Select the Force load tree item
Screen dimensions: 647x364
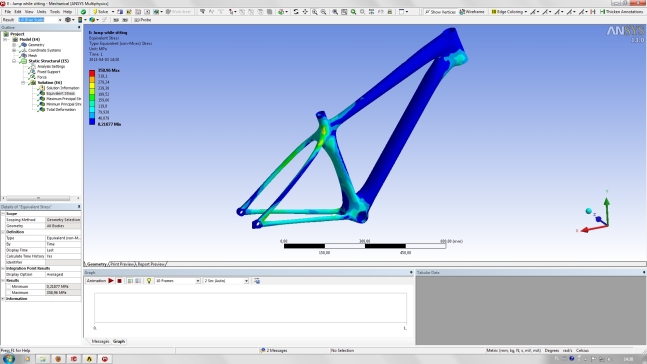(42, 77)
